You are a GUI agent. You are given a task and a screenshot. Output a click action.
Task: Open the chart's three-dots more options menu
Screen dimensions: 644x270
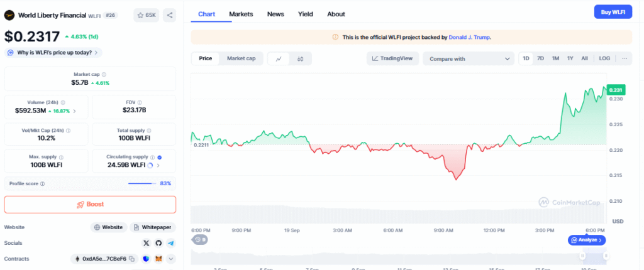(x=624, y=58)
